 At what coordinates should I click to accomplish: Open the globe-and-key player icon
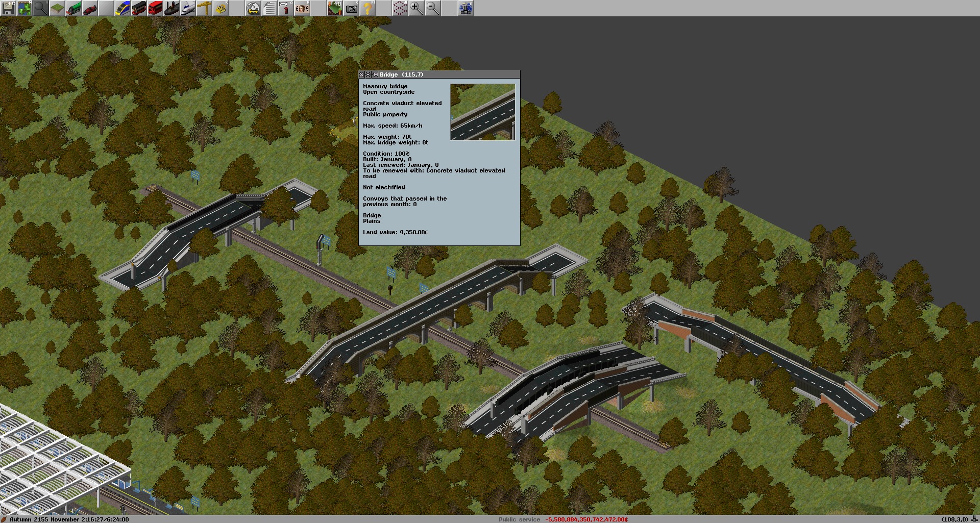click(x=253, y=8)
